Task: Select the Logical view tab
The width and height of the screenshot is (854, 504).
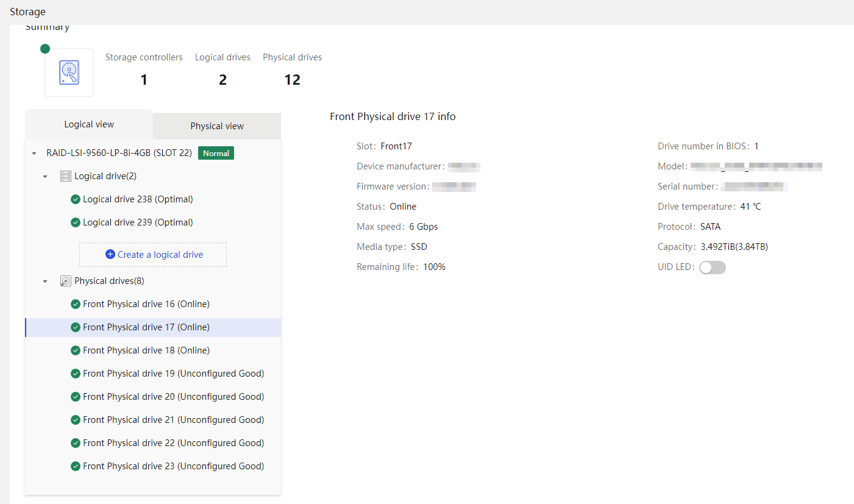Action: 89,124
